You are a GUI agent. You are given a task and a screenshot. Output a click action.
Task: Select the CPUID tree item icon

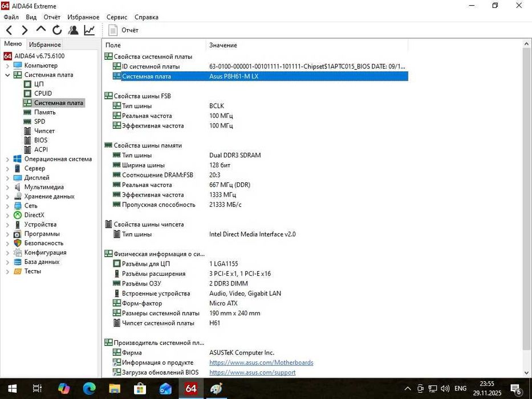point(27,93)
